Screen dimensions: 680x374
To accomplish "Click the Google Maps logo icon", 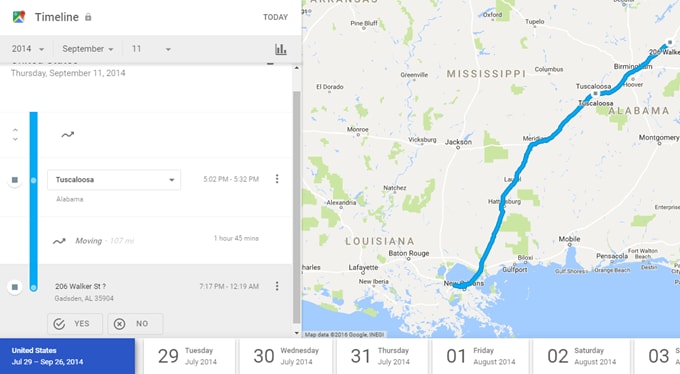I will point(19,17).
